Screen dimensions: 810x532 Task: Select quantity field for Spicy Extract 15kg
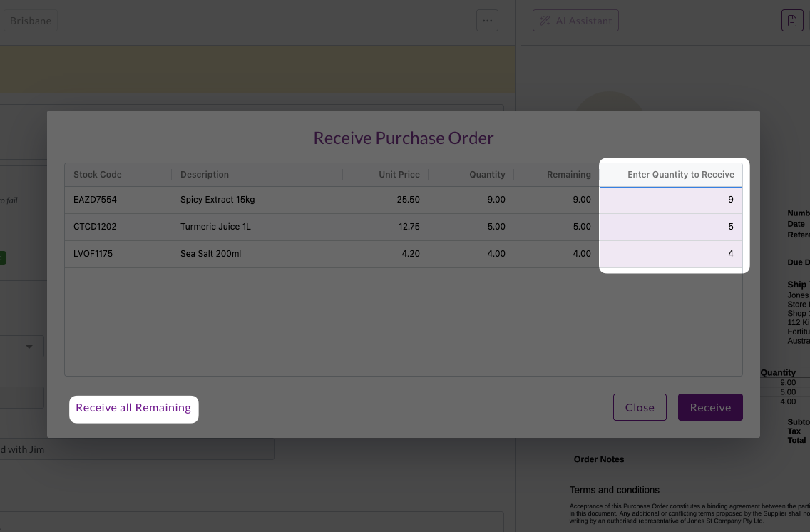point(670,200)
